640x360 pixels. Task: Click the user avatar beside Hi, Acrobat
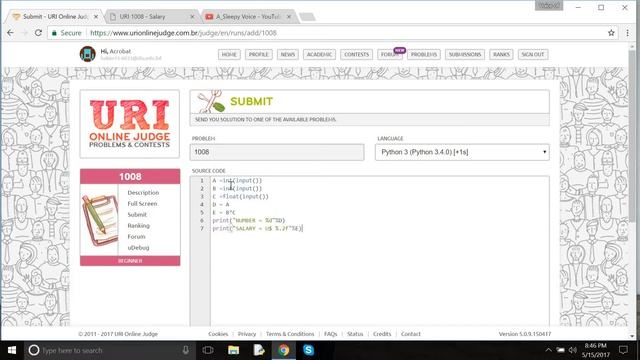(87, 54)
